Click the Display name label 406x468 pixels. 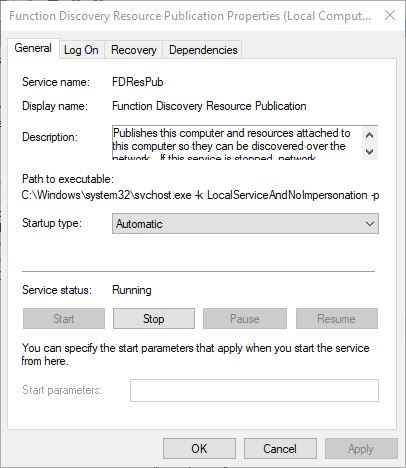pos(55,106)
